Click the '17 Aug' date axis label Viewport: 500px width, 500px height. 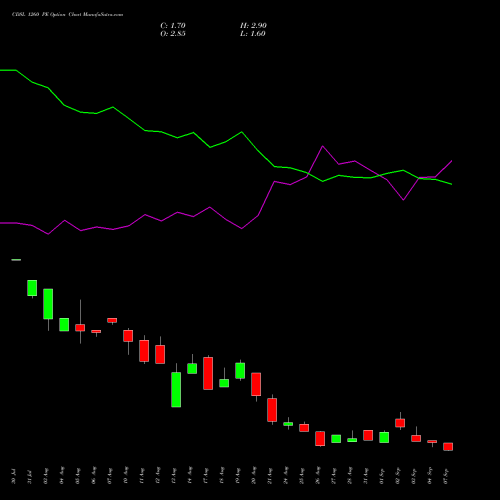click(x=206, y=475)
